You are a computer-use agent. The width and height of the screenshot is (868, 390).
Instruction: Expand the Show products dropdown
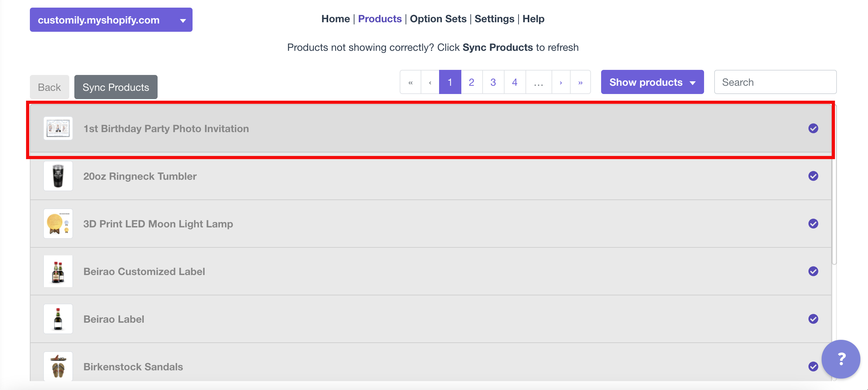652,82
